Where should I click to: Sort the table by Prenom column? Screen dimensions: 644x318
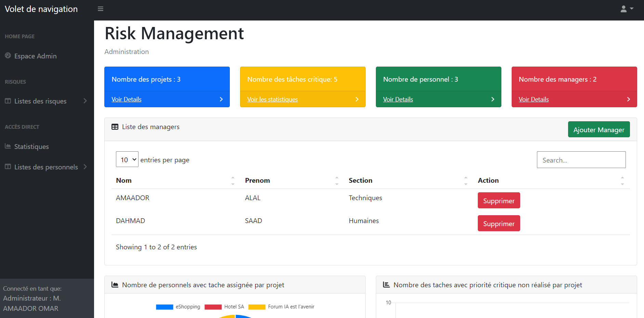click(337, 180)
